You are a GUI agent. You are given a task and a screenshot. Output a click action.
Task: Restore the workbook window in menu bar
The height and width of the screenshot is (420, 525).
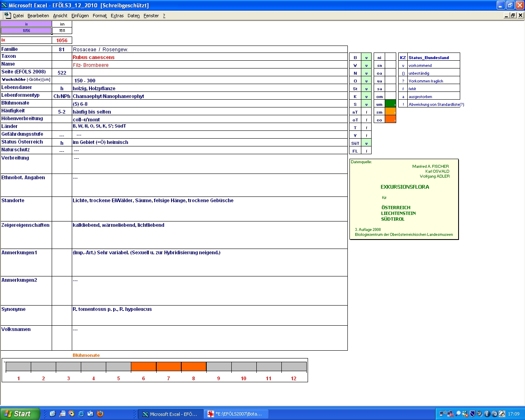click(513, 15)
